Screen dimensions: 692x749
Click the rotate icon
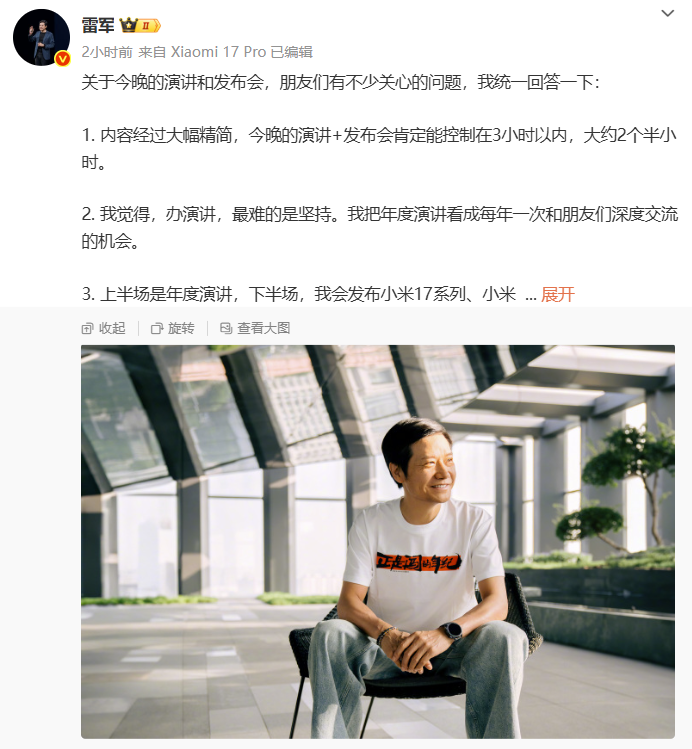coord(157,329)
